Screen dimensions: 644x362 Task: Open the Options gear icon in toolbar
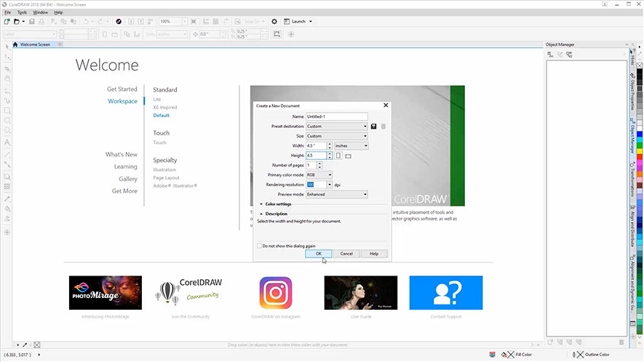click(274, 22)
